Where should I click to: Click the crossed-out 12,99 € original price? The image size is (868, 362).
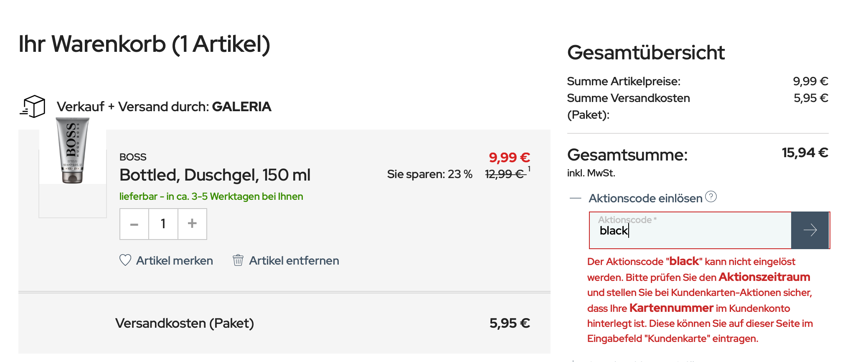coord(505,174)
